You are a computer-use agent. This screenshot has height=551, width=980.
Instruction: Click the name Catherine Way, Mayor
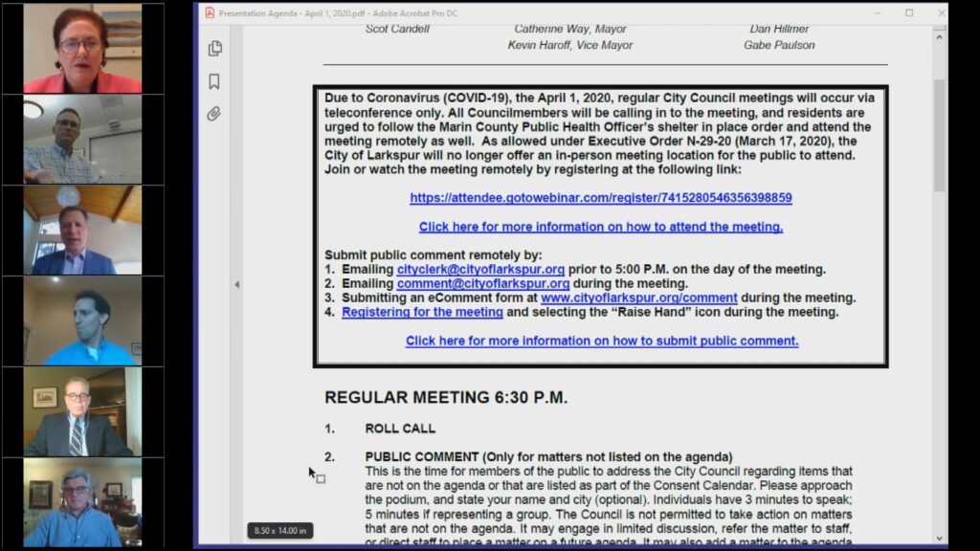570,29
